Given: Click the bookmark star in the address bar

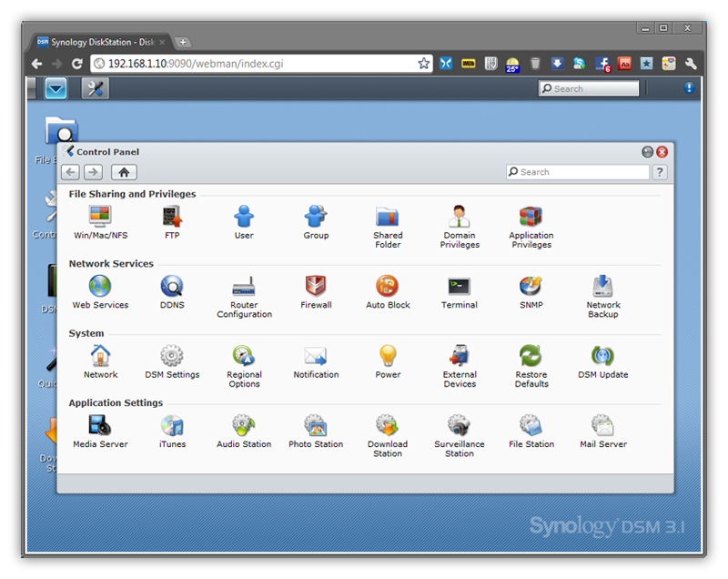Looking at the screenshot, I should click(423, 63).
